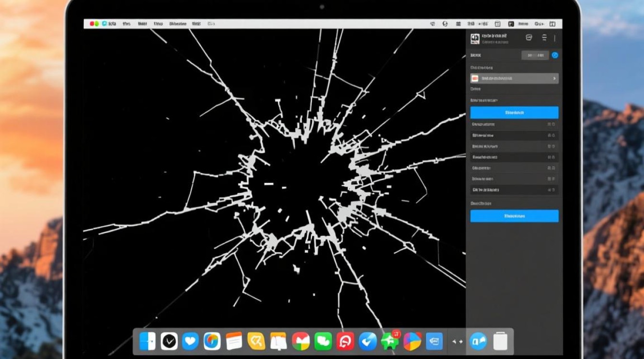Open the blue heart app in dock

click(x=191, y=341)
